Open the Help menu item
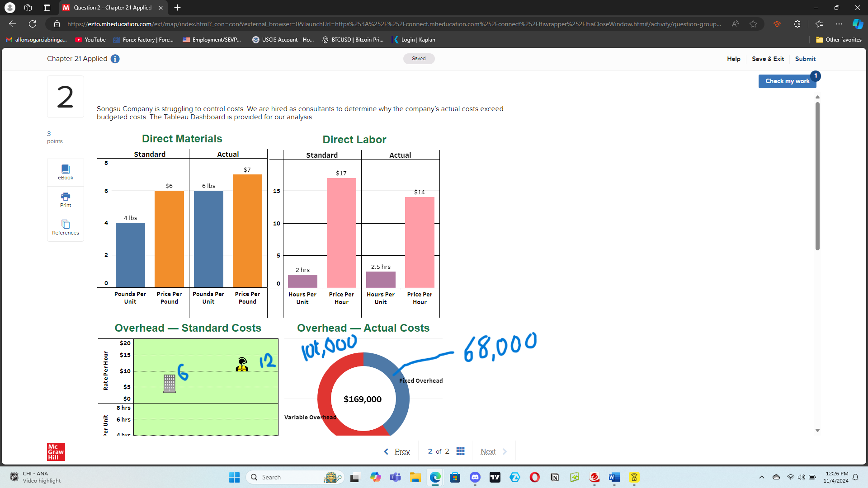Screen dimensions: 868x488 pyautogui.click(x=733, y=59)
